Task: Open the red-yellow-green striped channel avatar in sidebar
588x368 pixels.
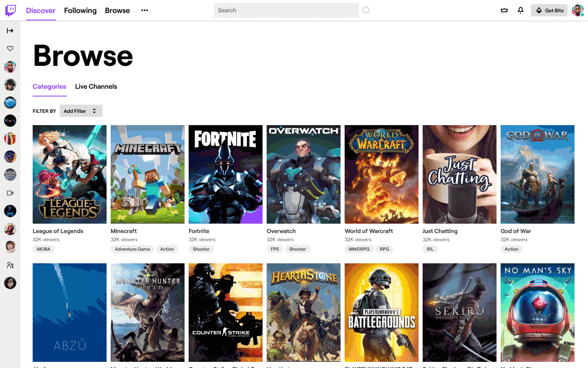Action: click(x=10, y=139)
